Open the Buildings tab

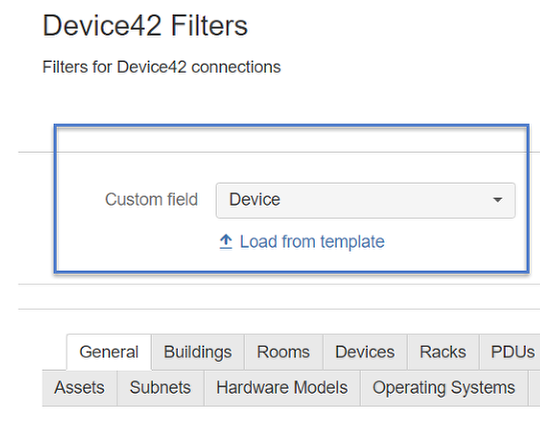point(198,352)
